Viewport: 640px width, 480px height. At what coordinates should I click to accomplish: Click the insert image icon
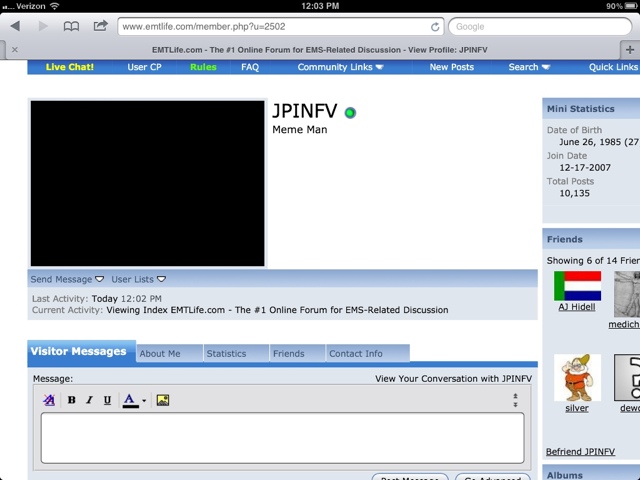(x=163, y=400)
